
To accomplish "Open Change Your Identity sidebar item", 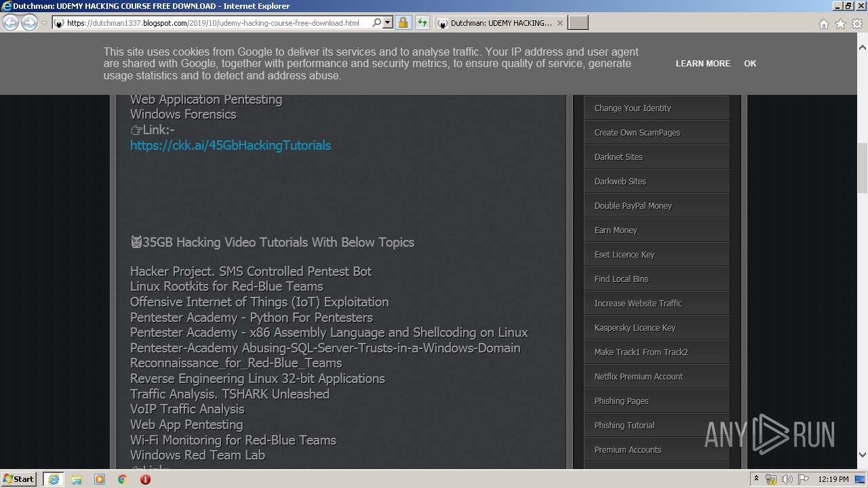I will coord(656,108).
